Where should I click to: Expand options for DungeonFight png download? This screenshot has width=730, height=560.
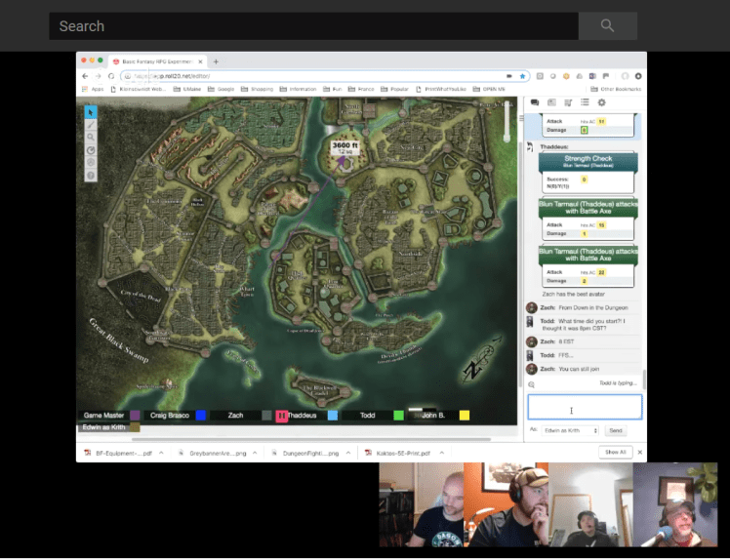(347, 453)
